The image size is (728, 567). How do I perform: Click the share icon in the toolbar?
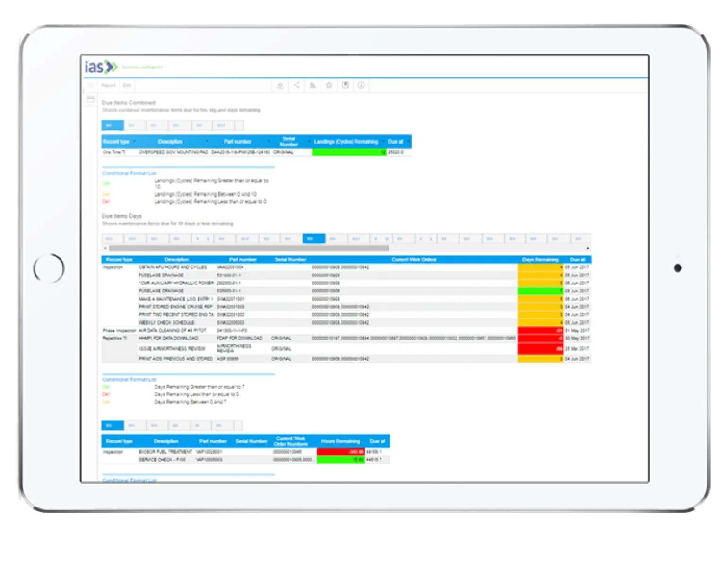tap(296, 86)
